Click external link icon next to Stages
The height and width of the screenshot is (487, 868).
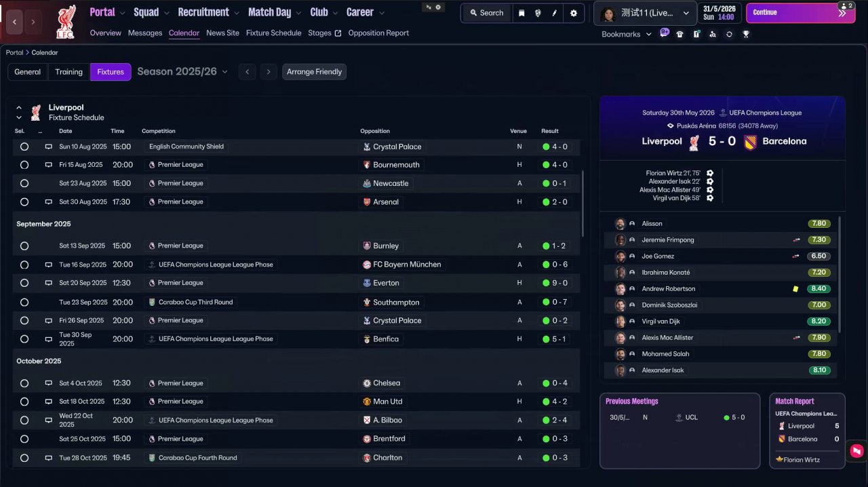338,33
